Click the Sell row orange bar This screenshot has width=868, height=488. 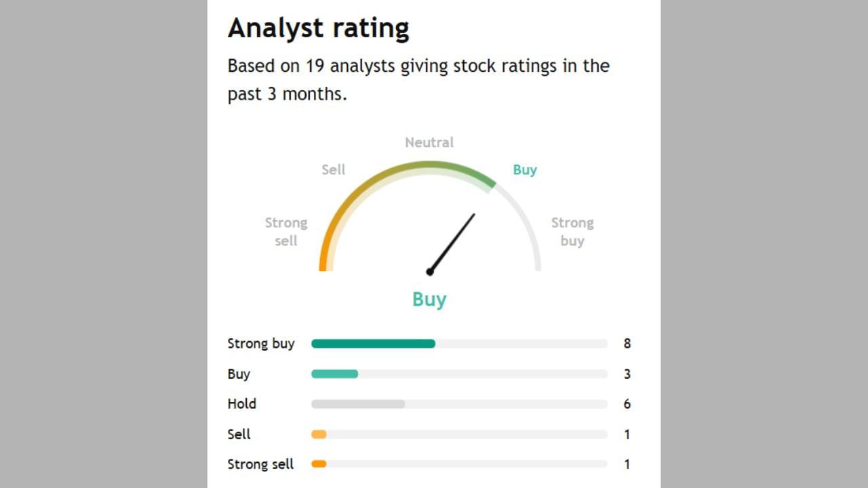tap(319, 434)
